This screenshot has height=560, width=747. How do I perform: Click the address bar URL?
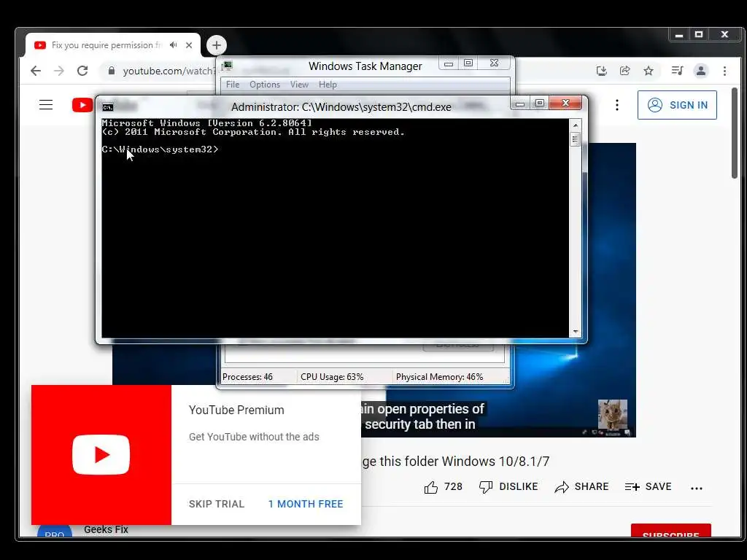169,71
